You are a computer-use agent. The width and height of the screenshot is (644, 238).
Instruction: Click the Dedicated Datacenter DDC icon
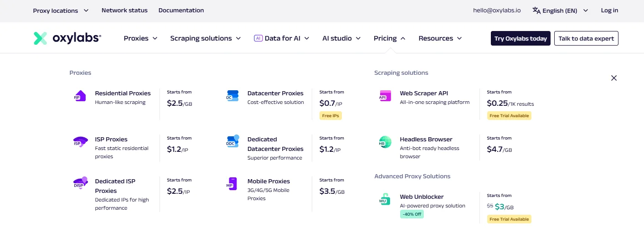(x=232, y=141)
